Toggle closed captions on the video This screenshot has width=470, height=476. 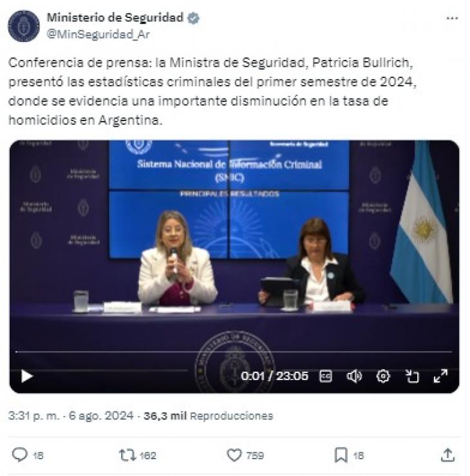pos(326,376)
